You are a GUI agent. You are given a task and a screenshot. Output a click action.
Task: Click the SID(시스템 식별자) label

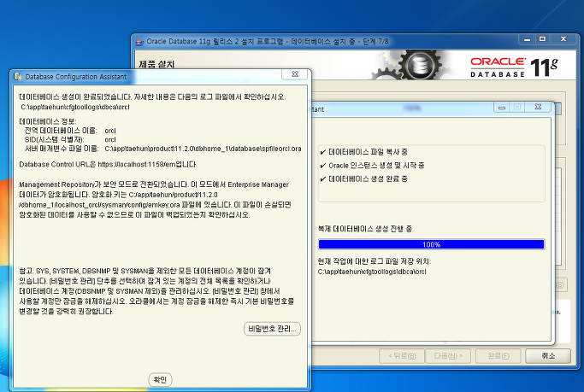[55, 139]
